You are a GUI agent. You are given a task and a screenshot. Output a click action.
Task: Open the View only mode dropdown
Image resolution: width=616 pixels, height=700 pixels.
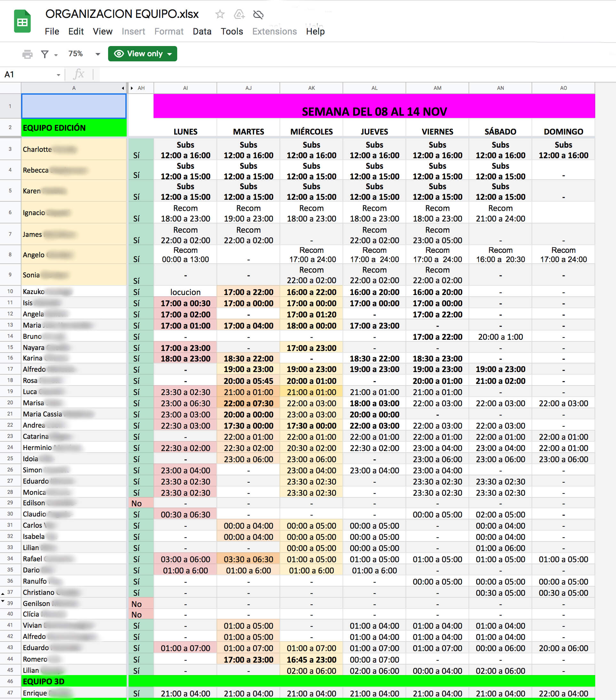[142, 54]
